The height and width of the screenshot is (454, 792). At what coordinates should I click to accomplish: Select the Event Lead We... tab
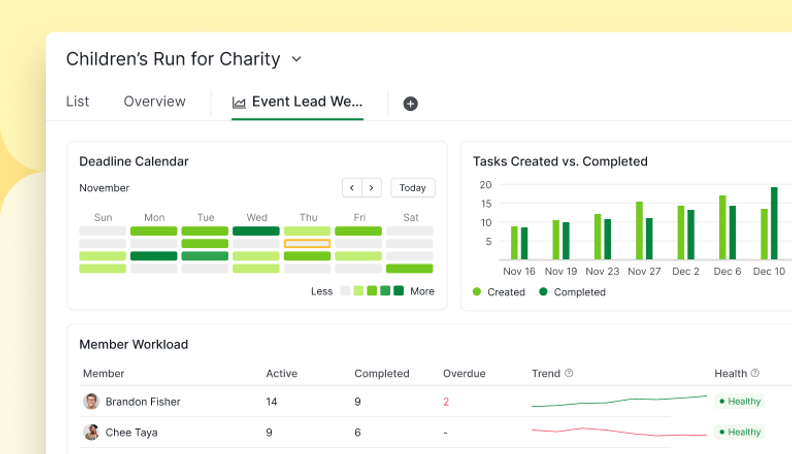tap(298, 102)
